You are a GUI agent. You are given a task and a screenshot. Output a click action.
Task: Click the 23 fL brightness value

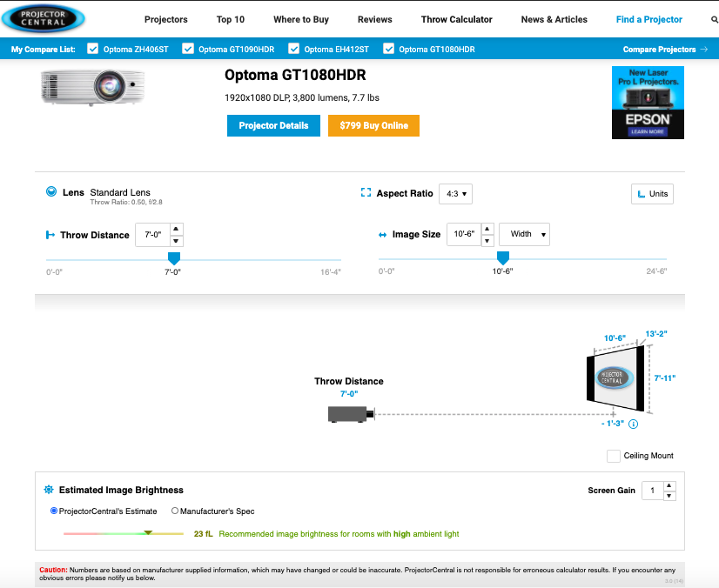(203, 534)
